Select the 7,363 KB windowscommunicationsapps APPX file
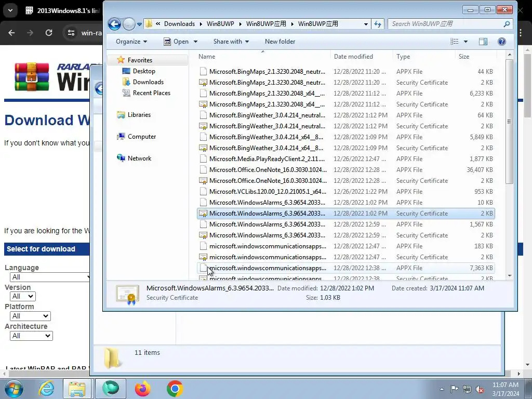532x399 pixels. coord(345,268)
